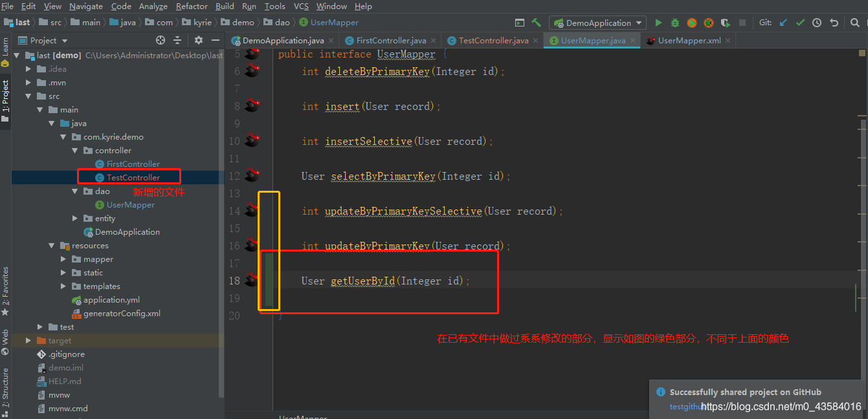Image resolution: width=868 pixels, height=419 pixels.
Task: Click deleteByPrimaryKey method name in editor
Action: [x=377, y=71]
